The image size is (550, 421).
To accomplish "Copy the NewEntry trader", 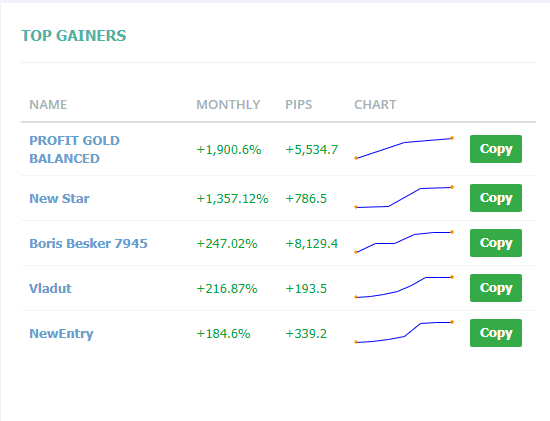I will tap(496, 333).
